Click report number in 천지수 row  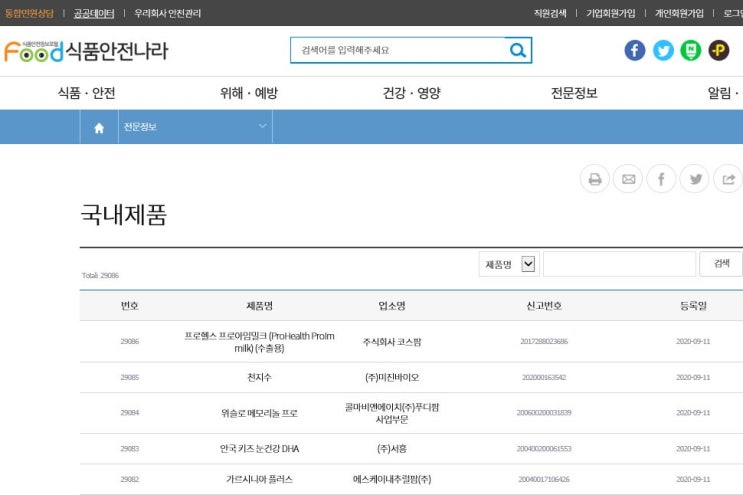coord(544,378)
